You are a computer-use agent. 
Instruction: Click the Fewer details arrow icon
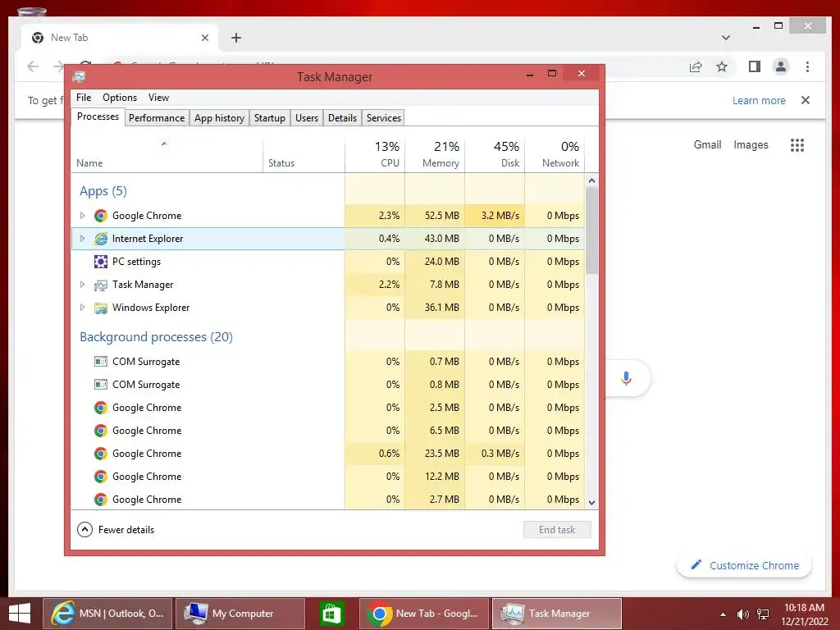click(x=84, y=530)
